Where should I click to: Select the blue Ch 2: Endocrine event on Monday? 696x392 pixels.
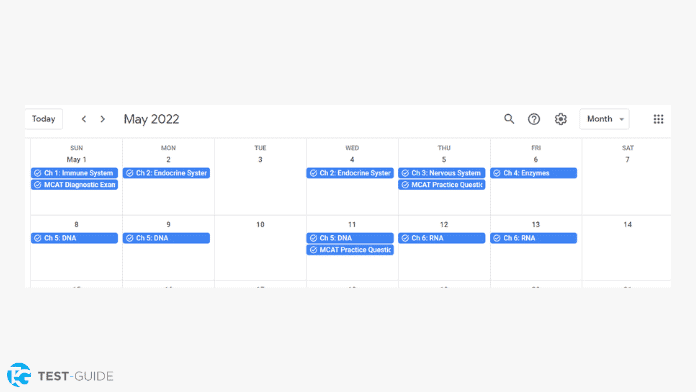pyautogui.click(x=166, y=173)
